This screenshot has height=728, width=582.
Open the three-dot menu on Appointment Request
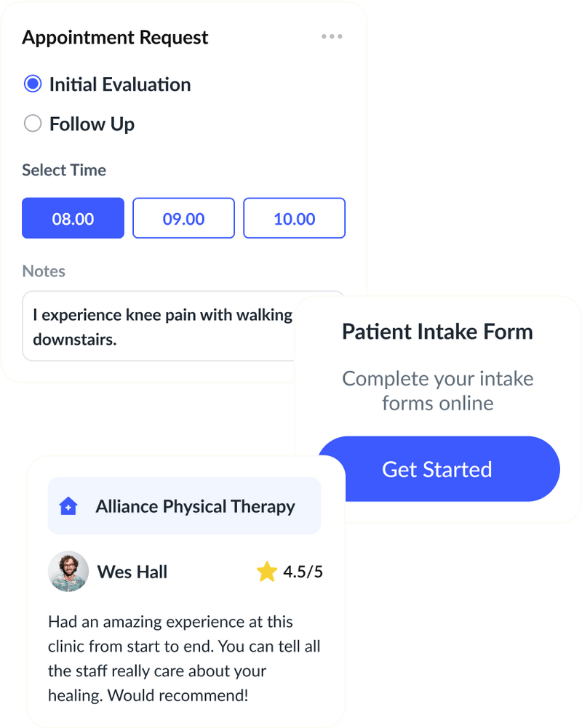tap(332, 37)
